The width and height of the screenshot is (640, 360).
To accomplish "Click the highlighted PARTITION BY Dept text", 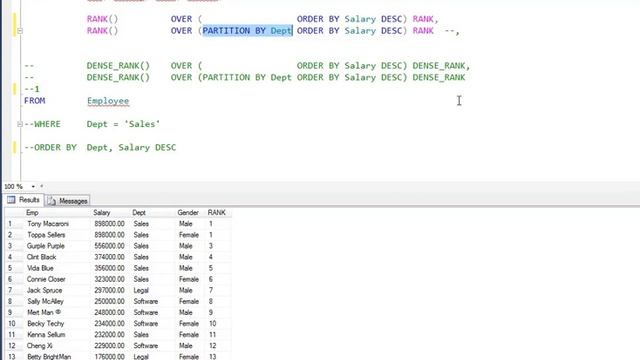I will [247, 31].
